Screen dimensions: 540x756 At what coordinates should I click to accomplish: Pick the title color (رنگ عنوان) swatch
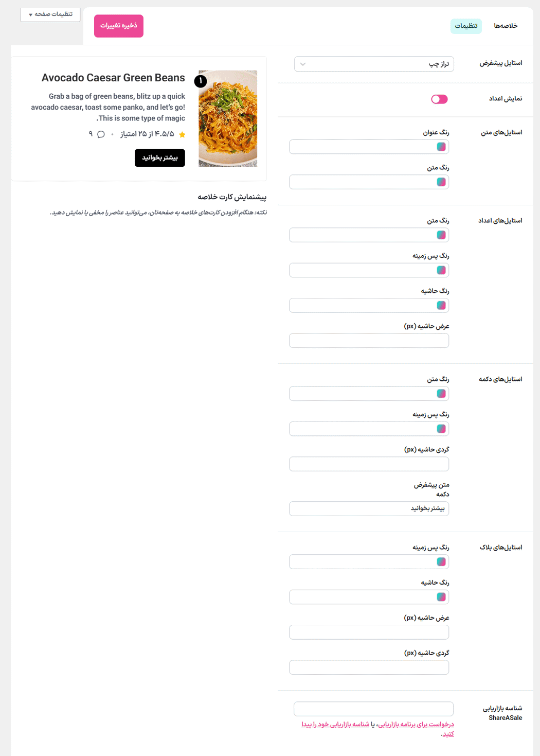tap(441, 147)
